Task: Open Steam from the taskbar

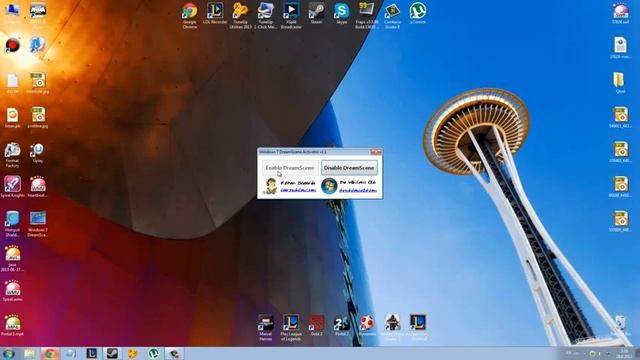Action: coord(112,353)
